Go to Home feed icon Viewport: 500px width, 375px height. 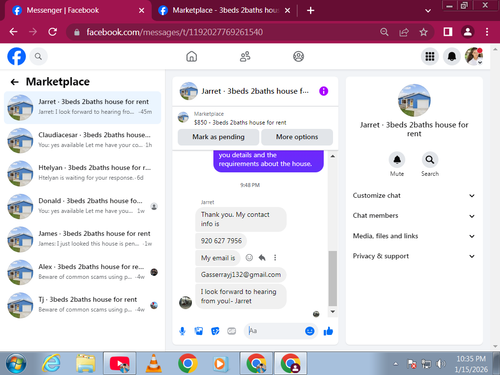[x=191, y=57]
